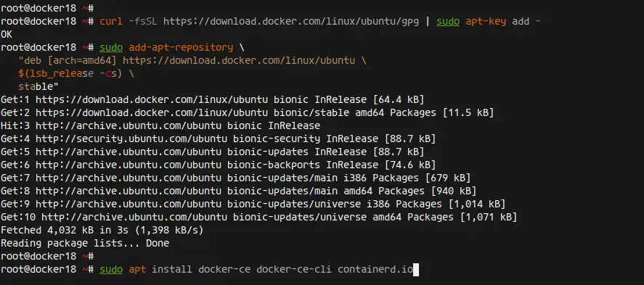
Task: Click the Docker GPG URL in curl command
Action: [291, 21]
